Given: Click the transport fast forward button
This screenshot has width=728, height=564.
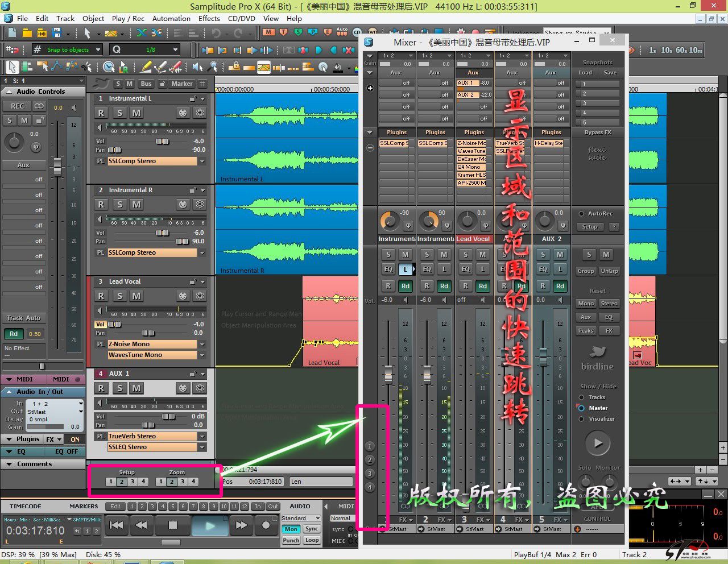Looking at the screenshot, I should (241, 525).
